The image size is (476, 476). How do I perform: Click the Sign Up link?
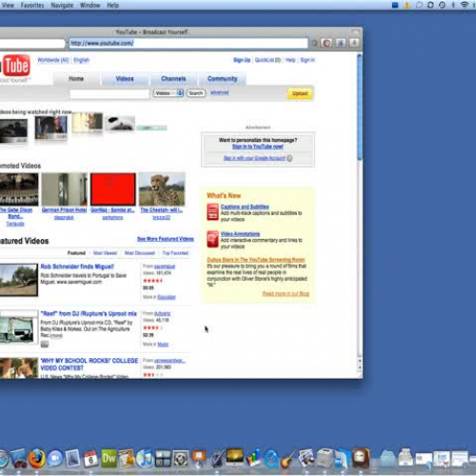242,60
